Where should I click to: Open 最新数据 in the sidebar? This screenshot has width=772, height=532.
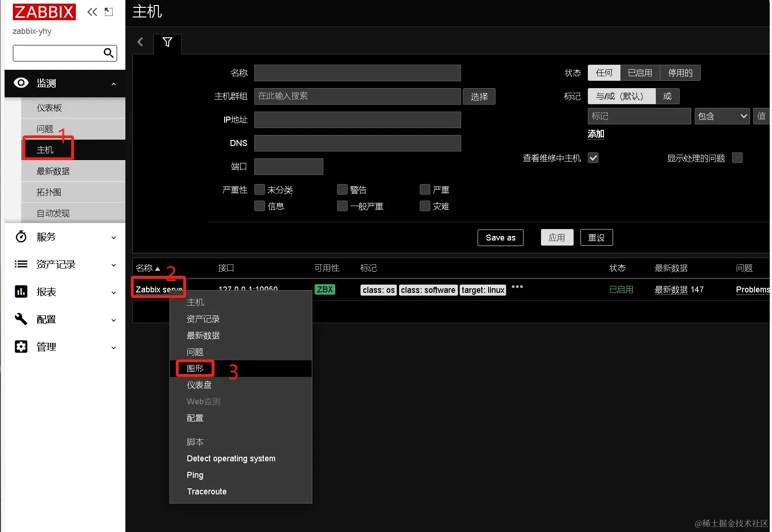click(x=73, y=171)
